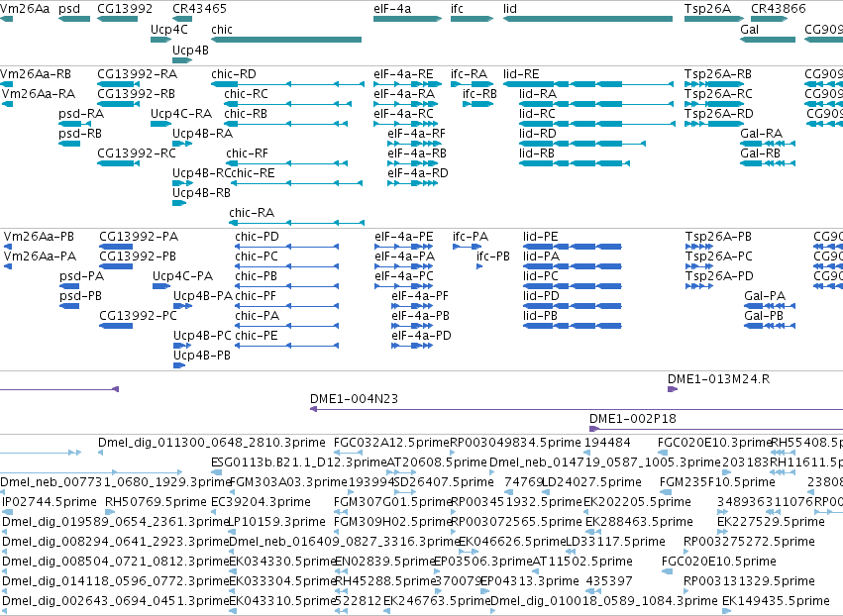843x616 pixels.
Task: Click EST EC39204.3prime label
Action: [x=261, y=502]
